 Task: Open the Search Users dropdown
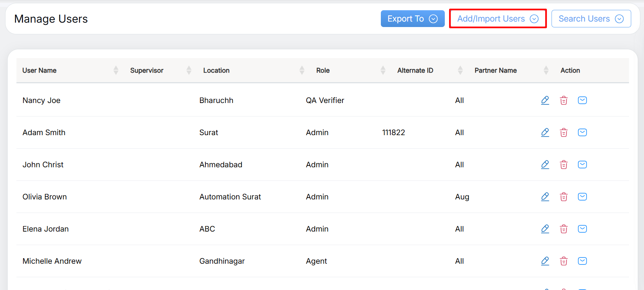pyautogui.click(x=591, y=19)
